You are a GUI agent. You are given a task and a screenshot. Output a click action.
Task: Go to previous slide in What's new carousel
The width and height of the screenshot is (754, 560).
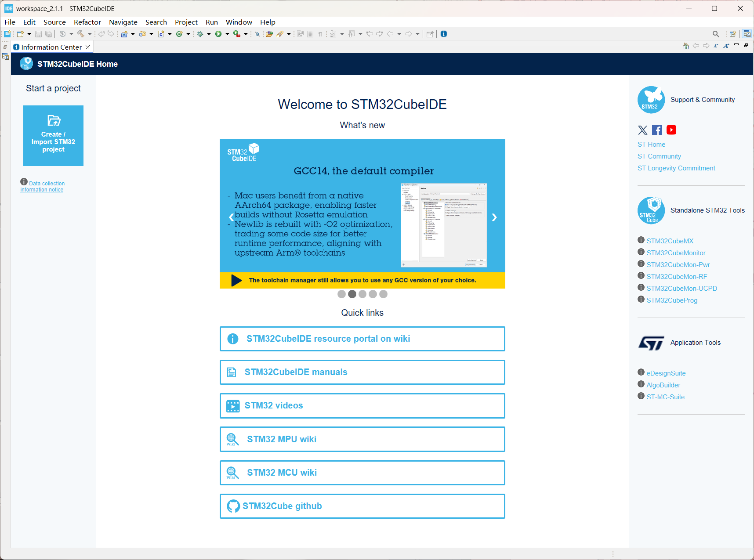(231, 217)
